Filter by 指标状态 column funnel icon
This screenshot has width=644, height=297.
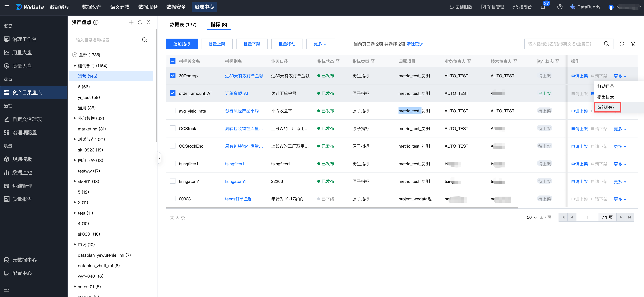pos(337,61)
